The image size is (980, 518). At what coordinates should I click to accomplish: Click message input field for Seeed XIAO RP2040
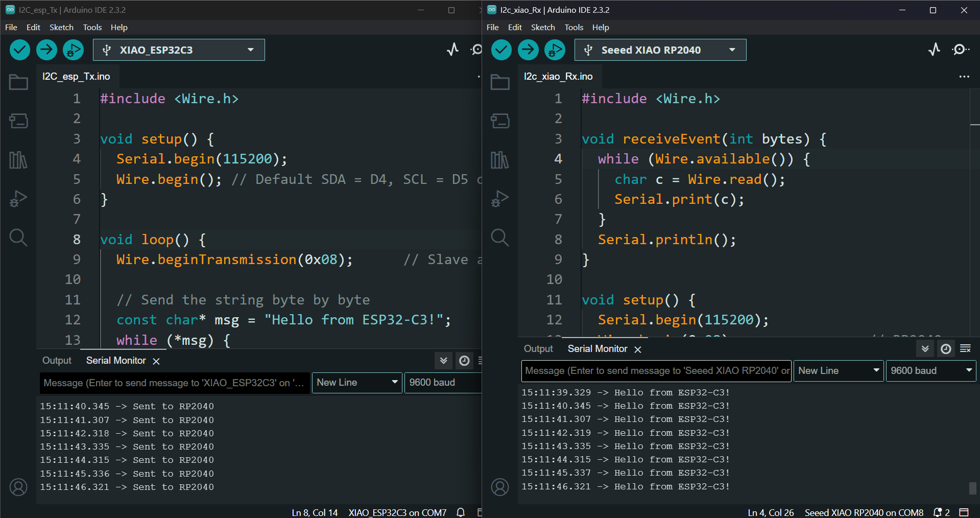pyautogui.click(x=656, y=371)
